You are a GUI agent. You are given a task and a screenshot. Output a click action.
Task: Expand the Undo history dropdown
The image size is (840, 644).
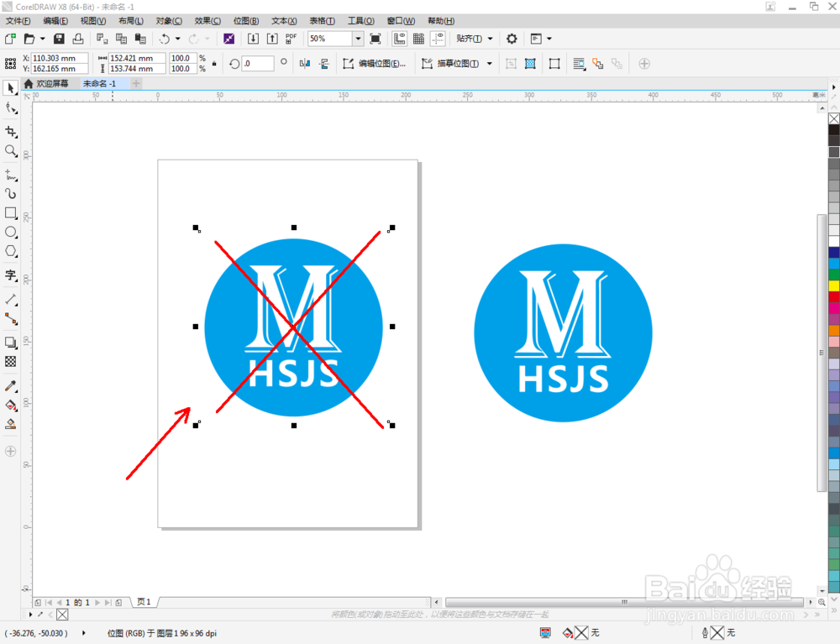(x=178, y=39)
